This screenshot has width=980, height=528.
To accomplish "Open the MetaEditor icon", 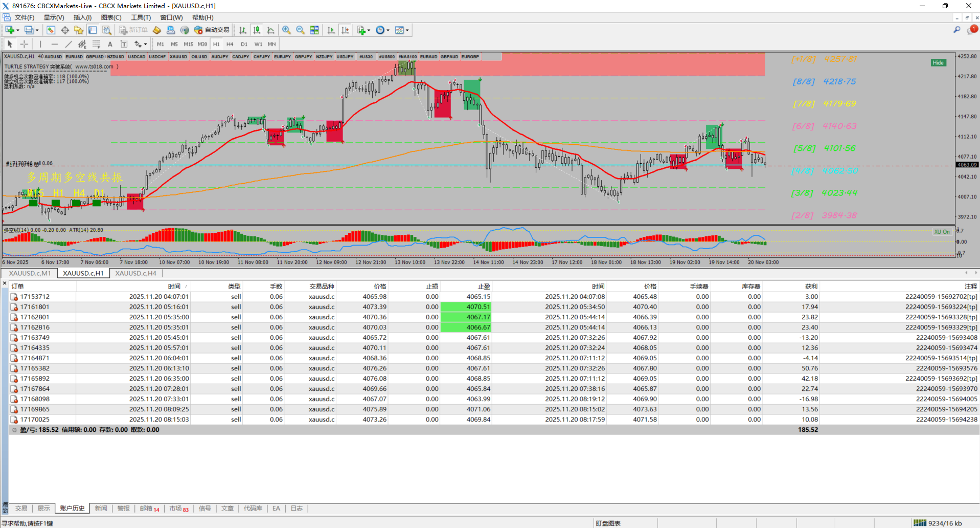I will click(157, 30).
